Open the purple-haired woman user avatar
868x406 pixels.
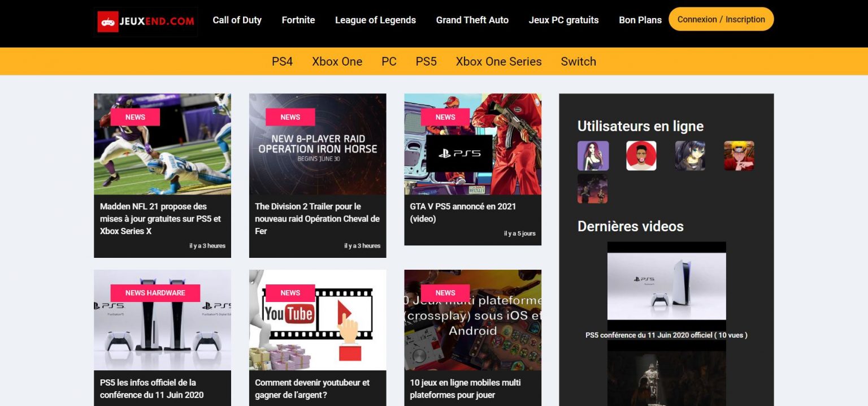click(593, 156)
